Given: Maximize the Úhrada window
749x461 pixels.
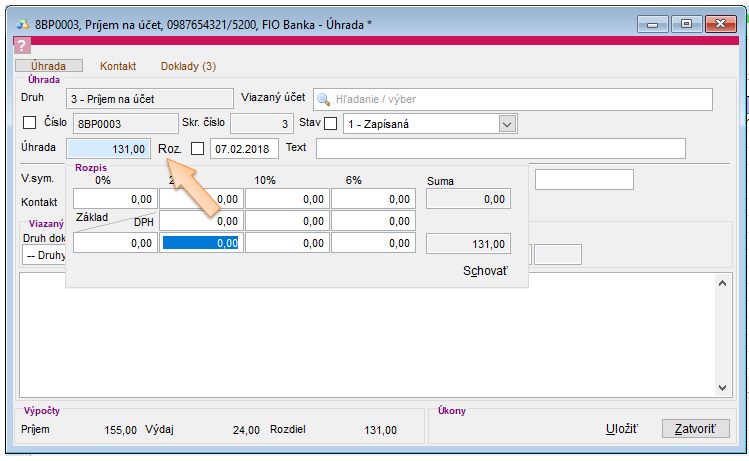Looking at the screenshot, I should 686,22.
